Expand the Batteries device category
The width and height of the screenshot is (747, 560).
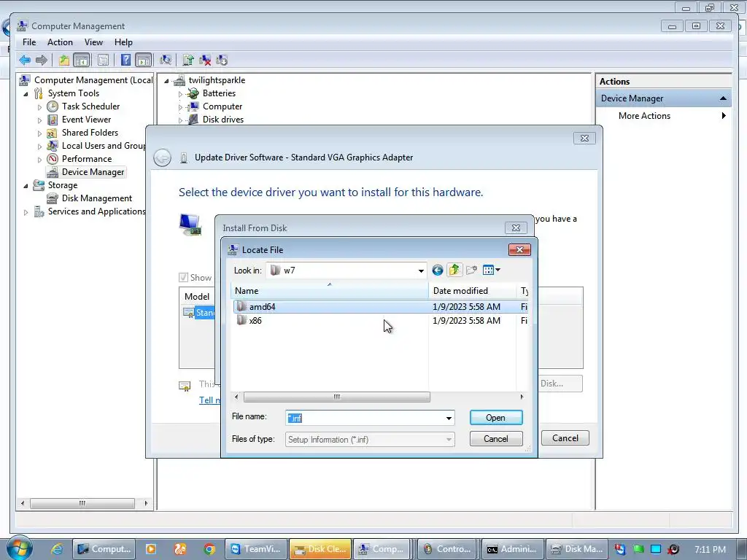180,94
